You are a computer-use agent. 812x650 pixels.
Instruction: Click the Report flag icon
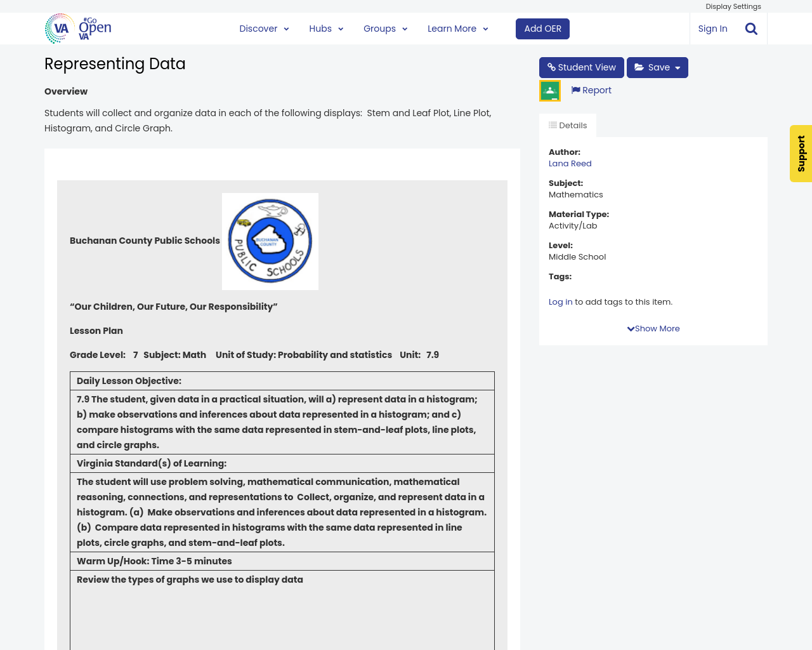pos(575,90)
